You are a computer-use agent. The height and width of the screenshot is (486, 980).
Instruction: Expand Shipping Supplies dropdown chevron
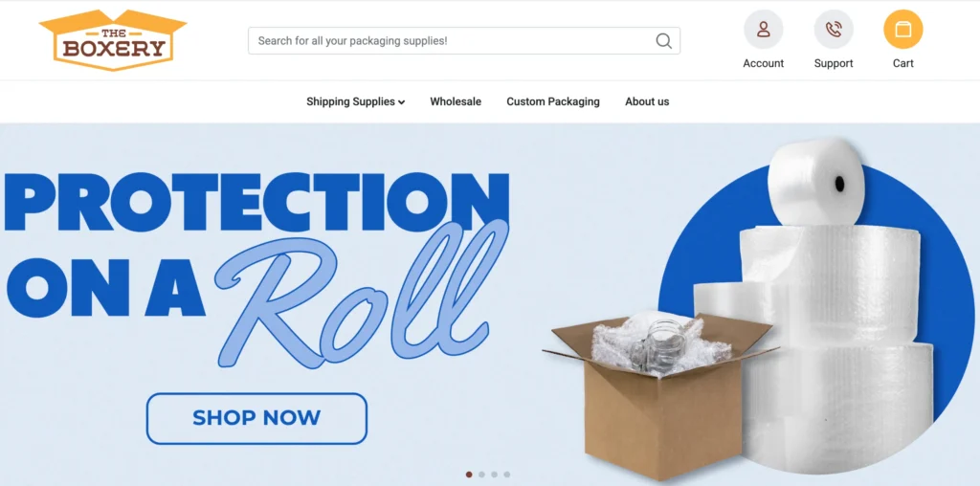401,102
